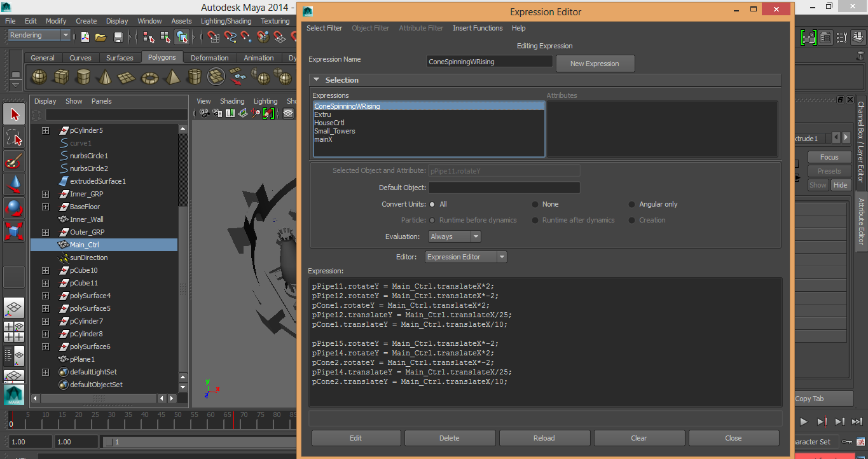Expand pCylinder5 in the Outliner
The width and height of the screenshot is (868, 459).
[45, 130]
